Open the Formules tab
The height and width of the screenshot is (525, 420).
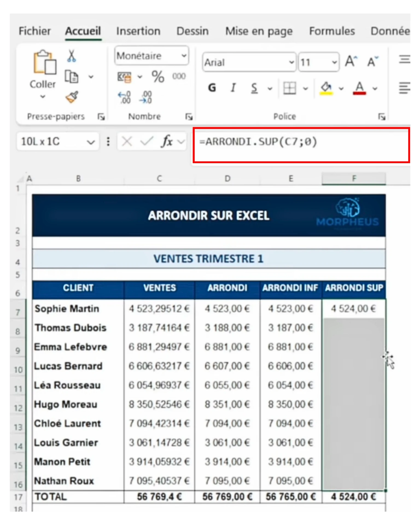[332, 31]
